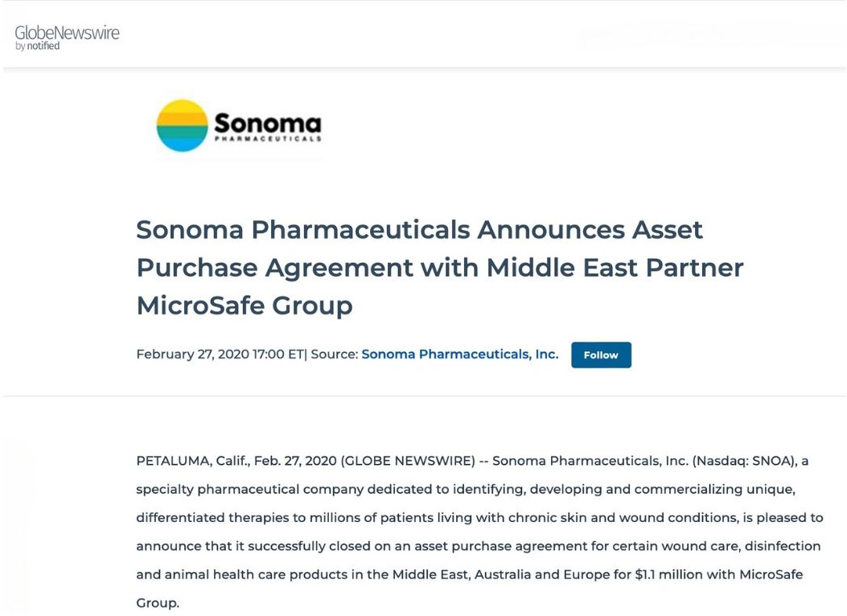Follow Sonoma Pharmaceuticals with the Follow button
This screenshot has height=616, width=847.
tap(601, 355)
